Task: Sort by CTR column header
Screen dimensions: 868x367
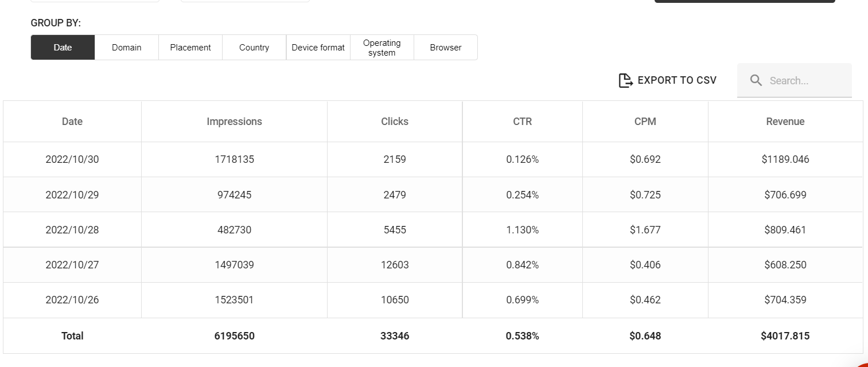Action: click(x=522, y=122)
